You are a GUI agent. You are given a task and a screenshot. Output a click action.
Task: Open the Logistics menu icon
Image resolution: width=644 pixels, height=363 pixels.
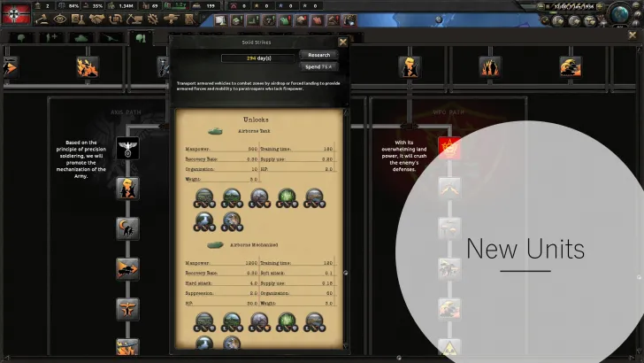click(x=189, y=19)
